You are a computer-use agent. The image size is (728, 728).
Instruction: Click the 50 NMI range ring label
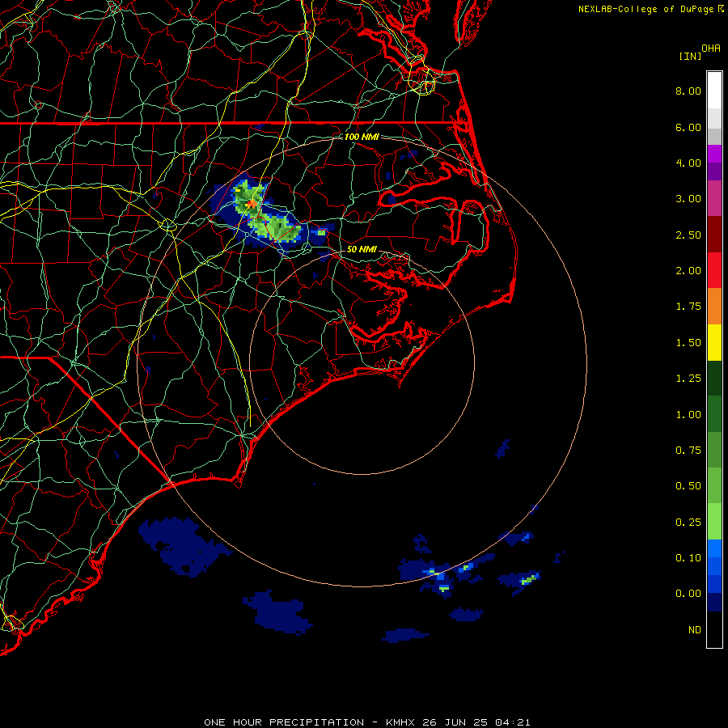(x=362, y=249)
